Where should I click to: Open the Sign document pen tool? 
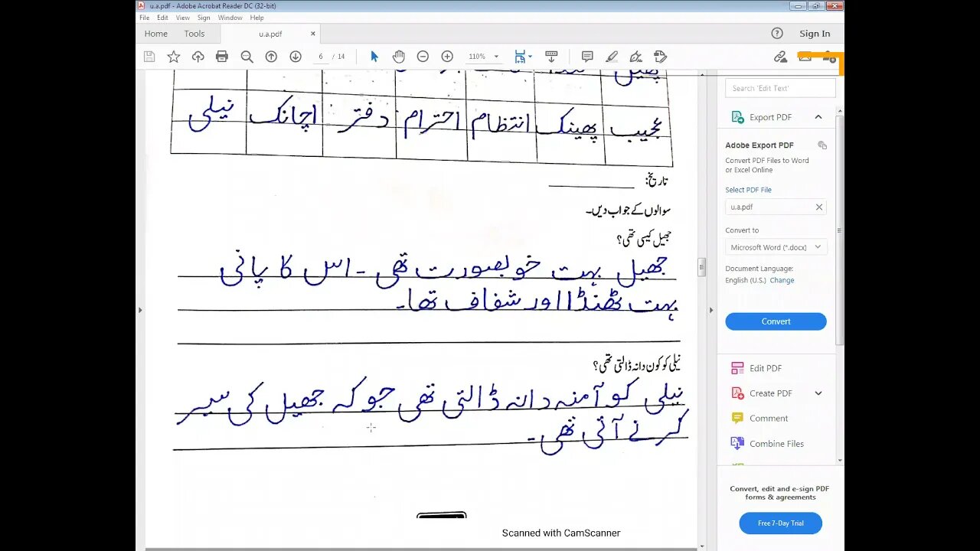(635, 57)
